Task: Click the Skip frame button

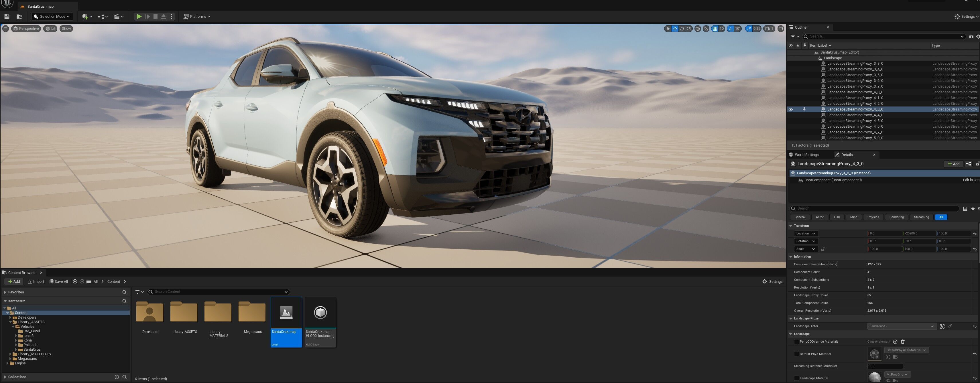Action: point(147,16)
